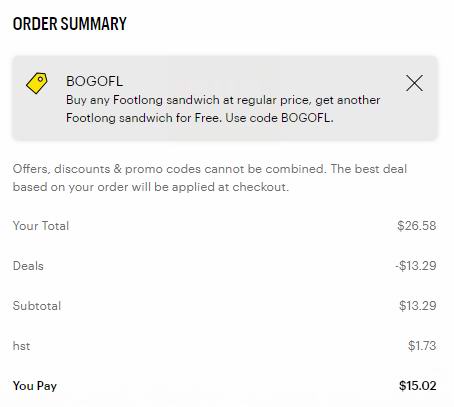
Task: Select the hst tax label
Action: pos(21,346)
